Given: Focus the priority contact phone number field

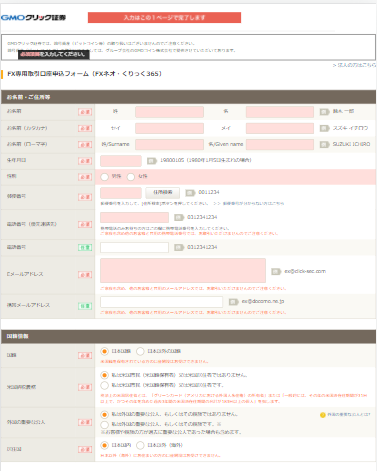Looking at the screenshot, I should tap(134, 217).
